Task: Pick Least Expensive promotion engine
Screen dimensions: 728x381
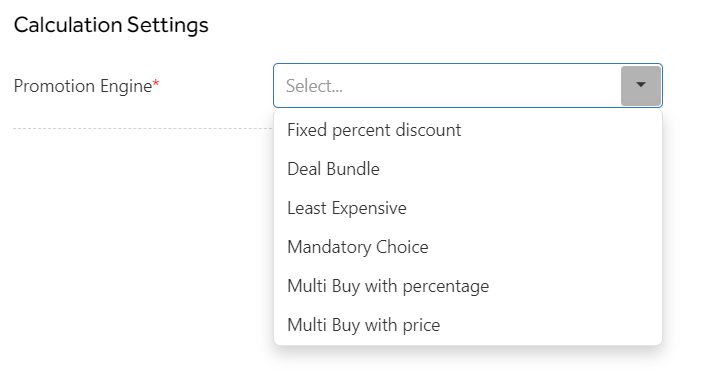Action: [x=468, y=208]
